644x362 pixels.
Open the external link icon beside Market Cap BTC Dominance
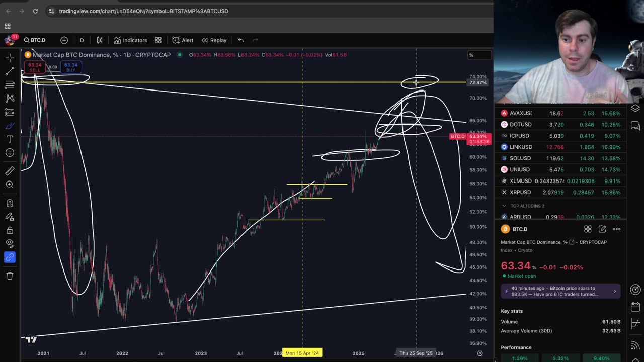point(572,242)
